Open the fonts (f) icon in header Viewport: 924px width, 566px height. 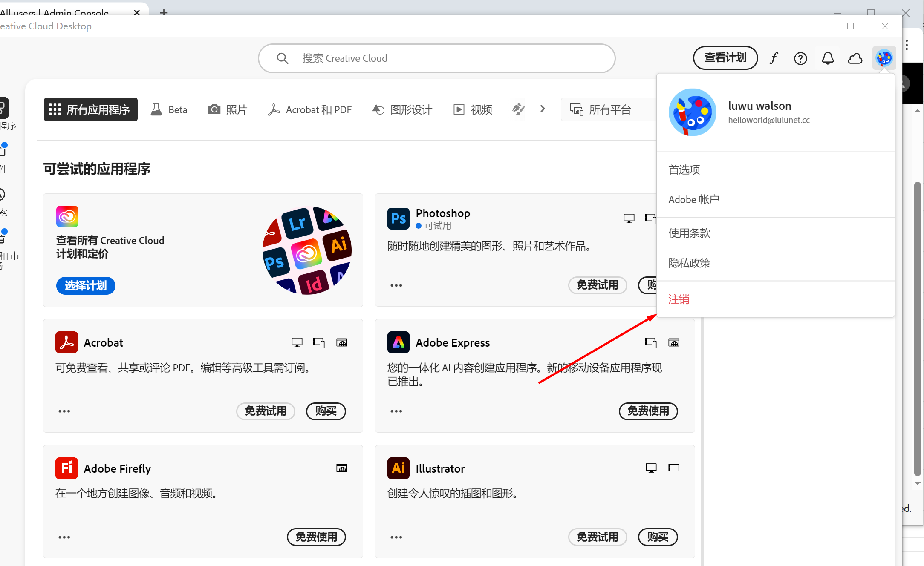(774, 58)
